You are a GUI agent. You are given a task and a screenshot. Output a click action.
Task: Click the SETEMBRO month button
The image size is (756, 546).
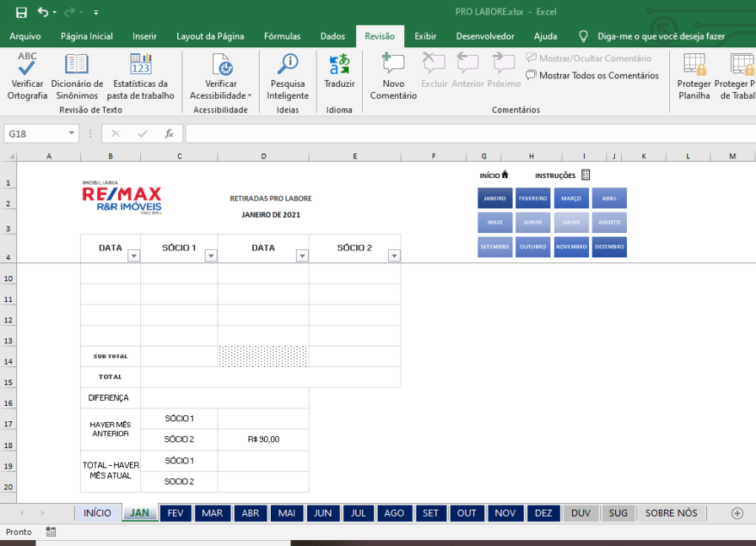pos(494,246)
